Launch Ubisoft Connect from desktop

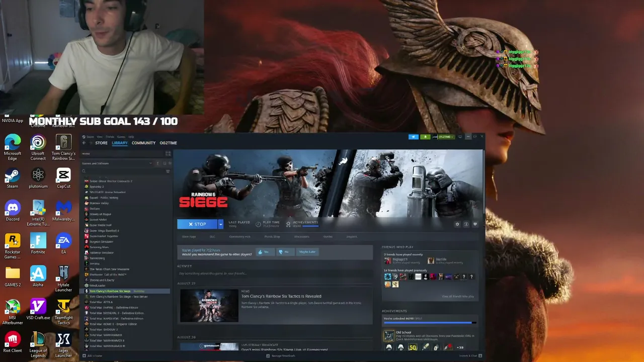click(x=38, y=147)
